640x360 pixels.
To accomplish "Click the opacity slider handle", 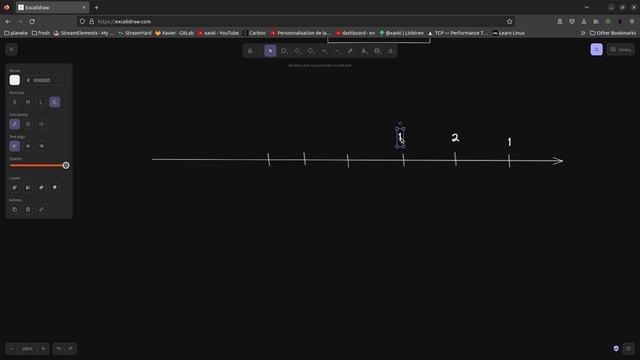I will pos(66,165).
